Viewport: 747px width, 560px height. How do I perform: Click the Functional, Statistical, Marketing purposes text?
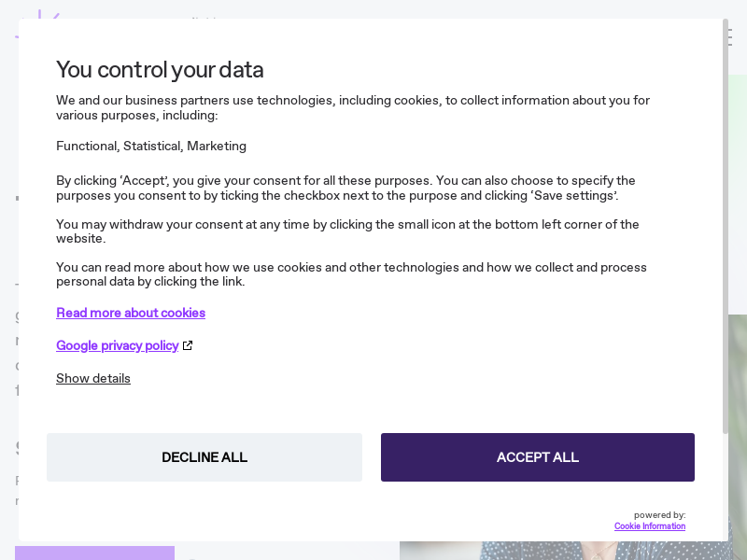(151, 146)
